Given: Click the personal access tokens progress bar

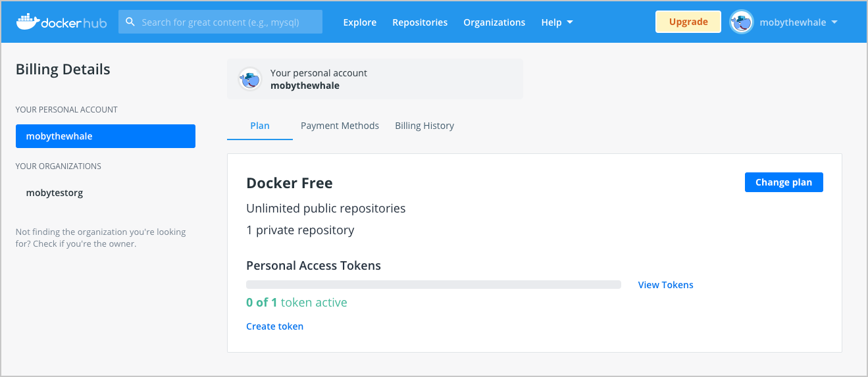Looking at the screenshot, I should pos(434,284).
